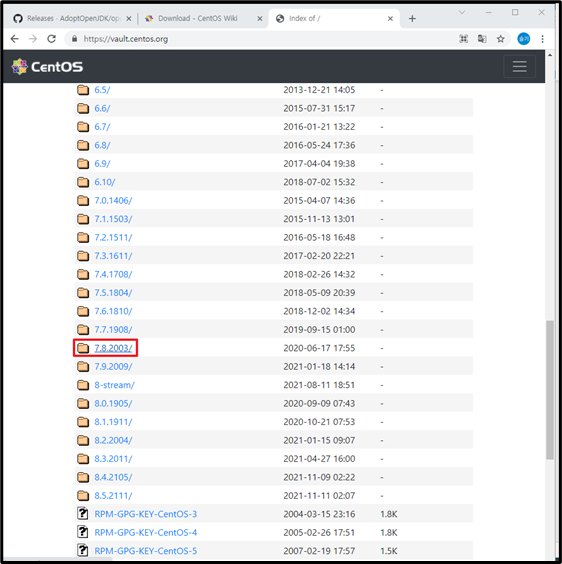
Task: Select the date 2020-06-17 17:55
Action: coord(319,348)
